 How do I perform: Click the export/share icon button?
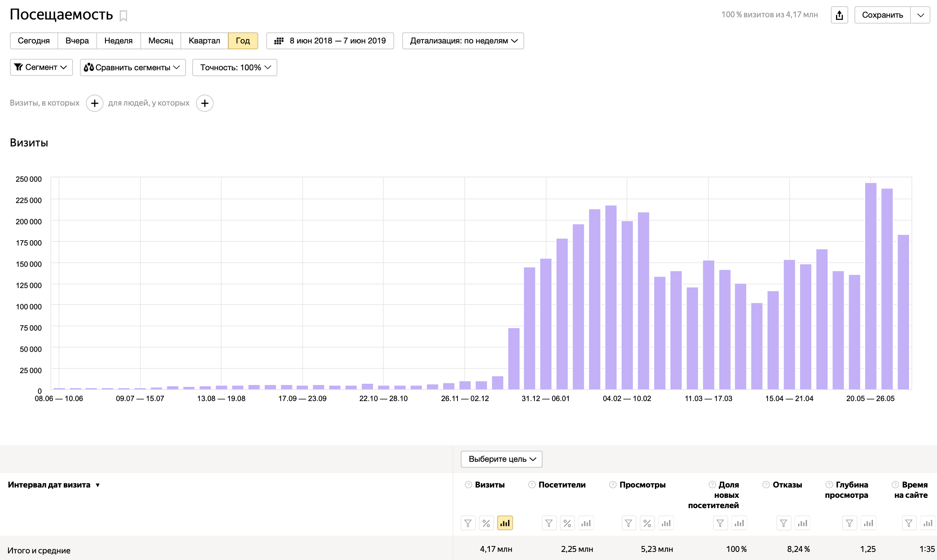839,15
